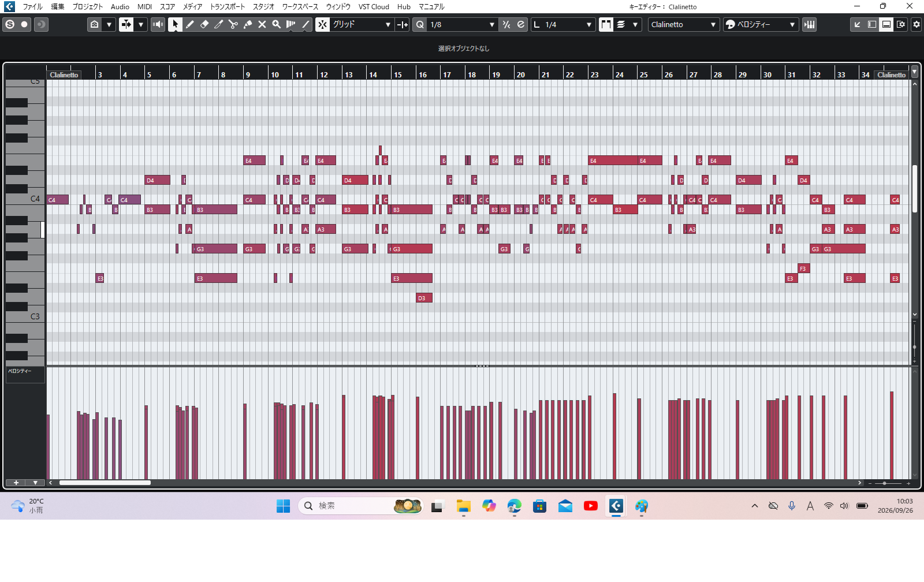Toggle Iterative Quantize percent button
The width and height of the screenshot is (924, 582).
(x=506, y=24)
